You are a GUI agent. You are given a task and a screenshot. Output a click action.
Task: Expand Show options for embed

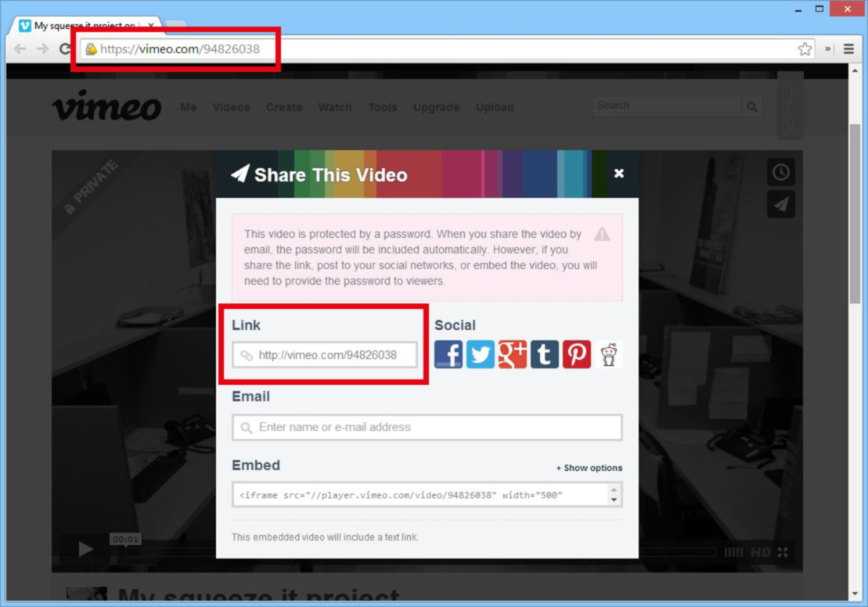click(x=589, y=468)
